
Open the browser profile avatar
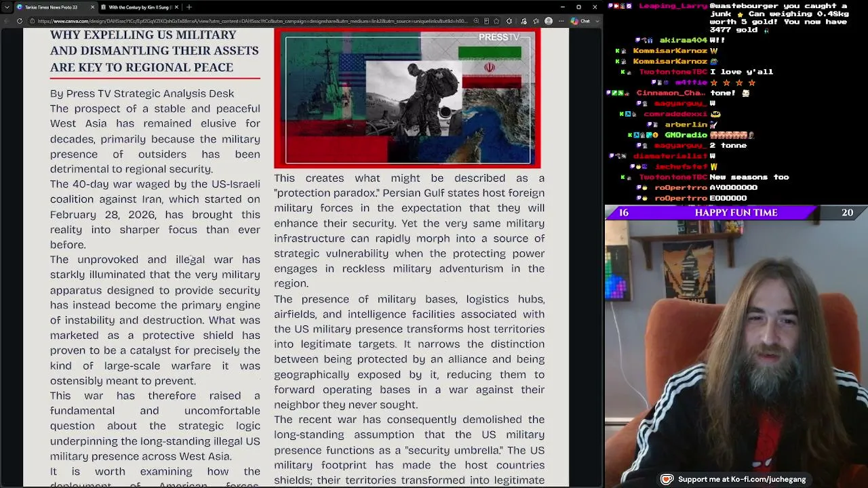(549, 21)
